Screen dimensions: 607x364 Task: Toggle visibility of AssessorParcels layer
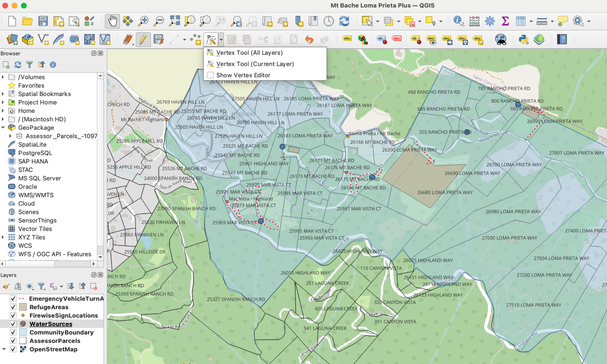point(13,341)
